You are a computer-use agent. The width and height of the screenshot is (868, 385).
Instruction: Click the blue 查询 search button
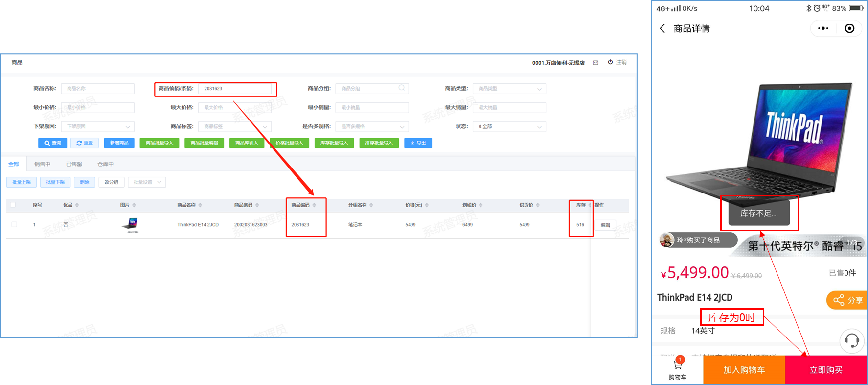[52, 143]
